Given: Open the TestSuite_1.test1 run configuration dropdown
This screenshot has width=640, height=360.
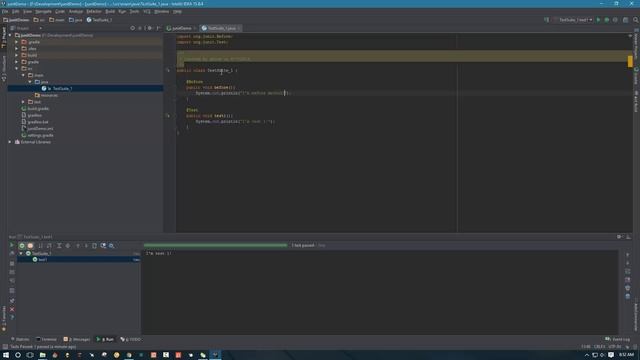Looking at the screenshot, I should (575, 20).
